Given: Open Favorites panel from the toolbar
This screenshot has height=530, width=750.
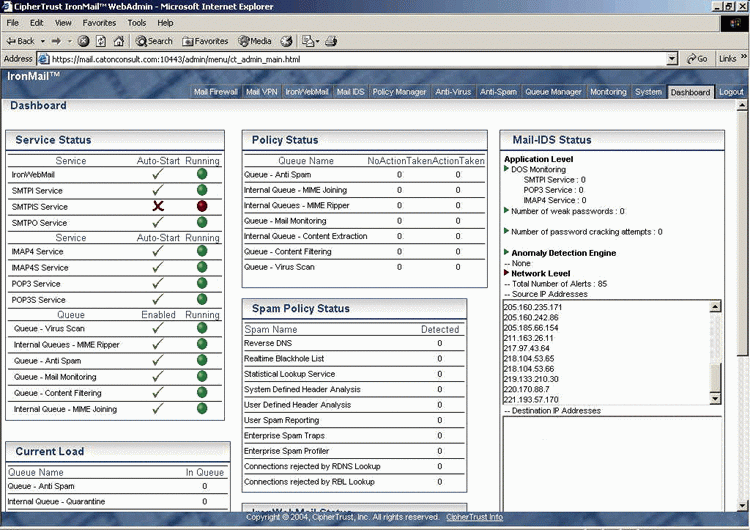Looking at the screenshot, I should (205, 41).
